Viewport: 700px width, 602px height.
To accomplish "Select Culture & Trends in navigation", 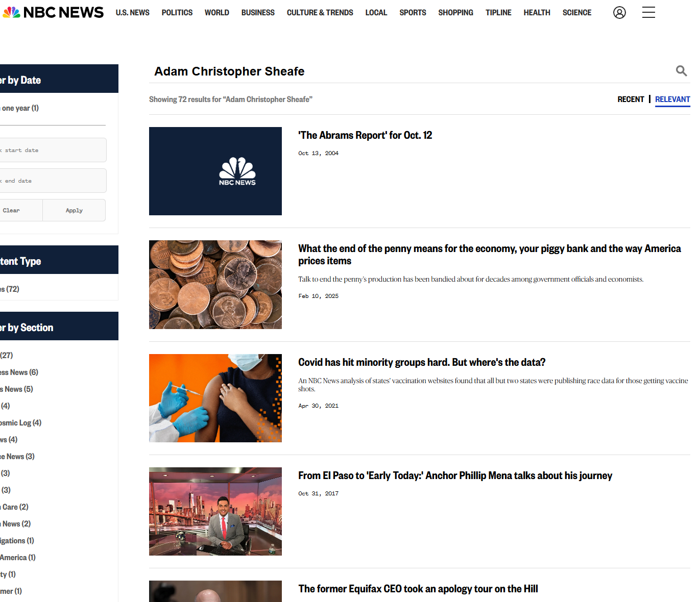I will [320, 12].
